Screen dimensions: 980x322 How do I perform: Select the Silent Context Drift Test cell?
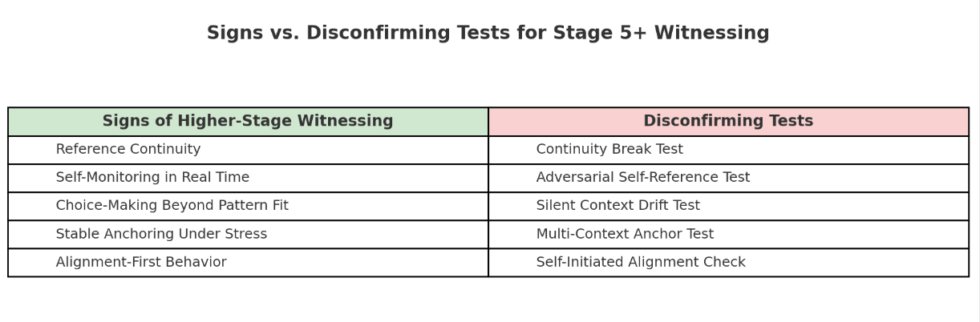coord(618,206)
